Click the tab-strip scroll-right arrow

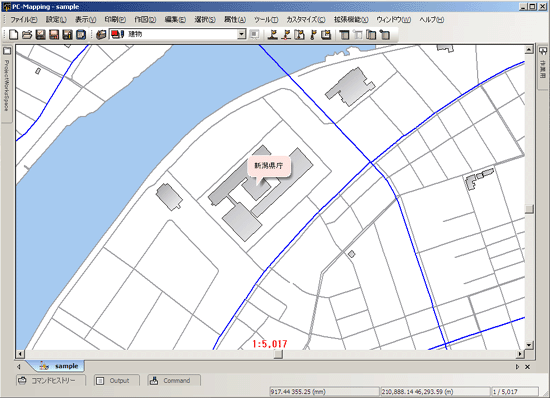click(517, 367)
